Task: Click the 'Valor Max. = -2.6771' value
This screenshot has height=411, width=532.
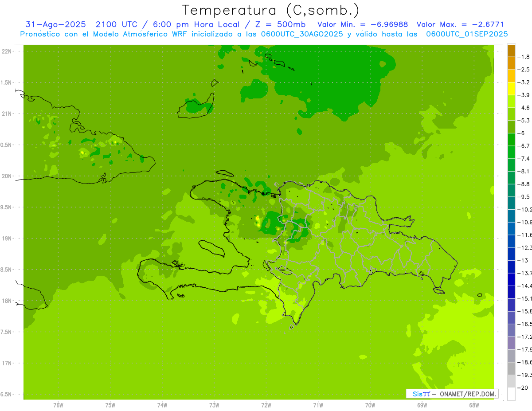Action: coord(460,24)
